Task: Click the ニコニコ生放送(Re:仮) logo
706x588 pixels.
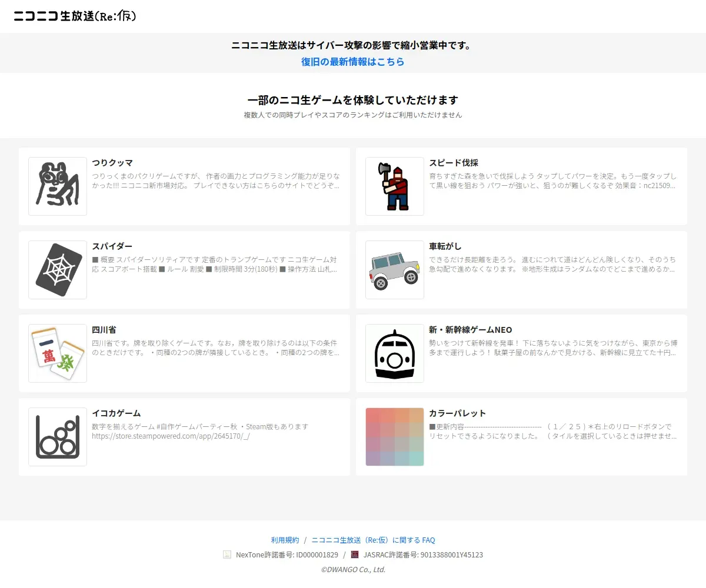Action: pos(75,16)
